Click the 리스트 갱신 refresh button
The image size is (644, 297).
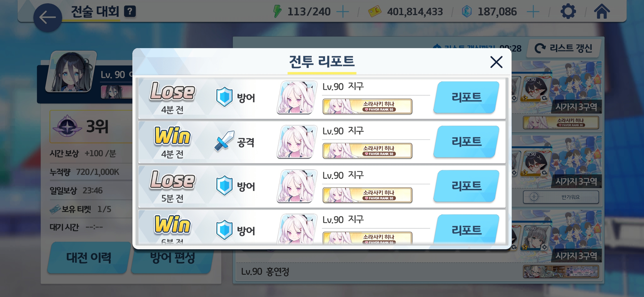(x=563, y=48)
